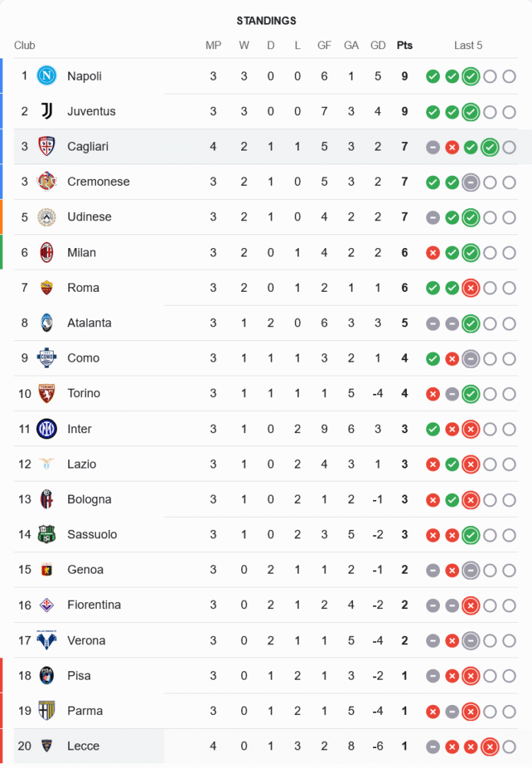
Task: Click Napoli's highlighted latest win indicator
Action: coord(471,76)
